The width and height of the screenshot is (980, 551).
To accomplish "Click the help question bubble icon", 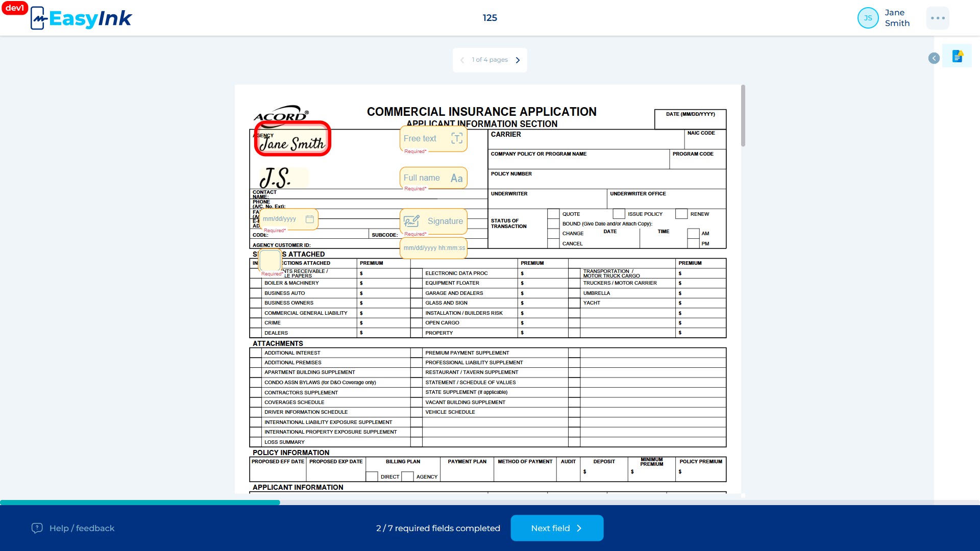I will point(37,528).
